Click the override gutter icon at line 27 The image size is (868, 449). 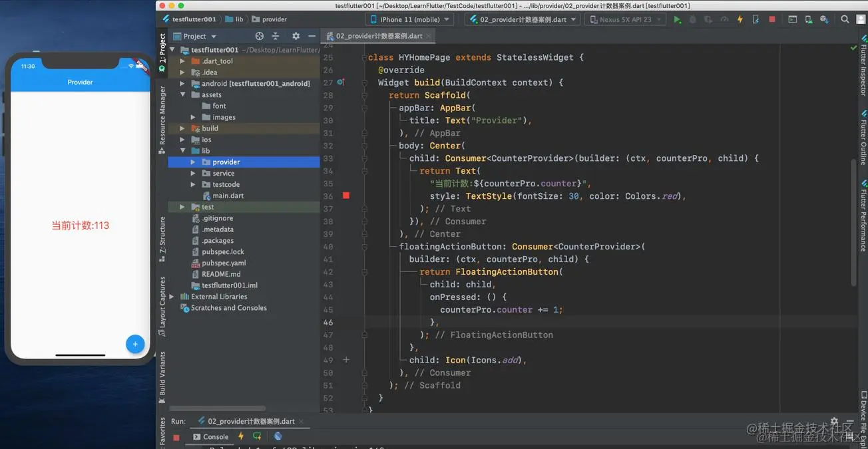[341, 82]
